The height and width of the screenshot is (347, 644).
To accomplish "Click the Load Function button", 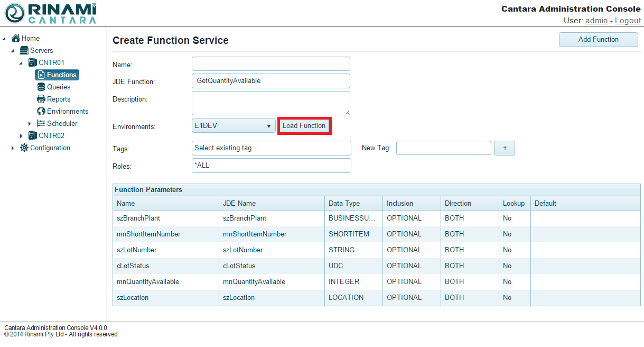I will pyautogui.click(x=304, y=126).
